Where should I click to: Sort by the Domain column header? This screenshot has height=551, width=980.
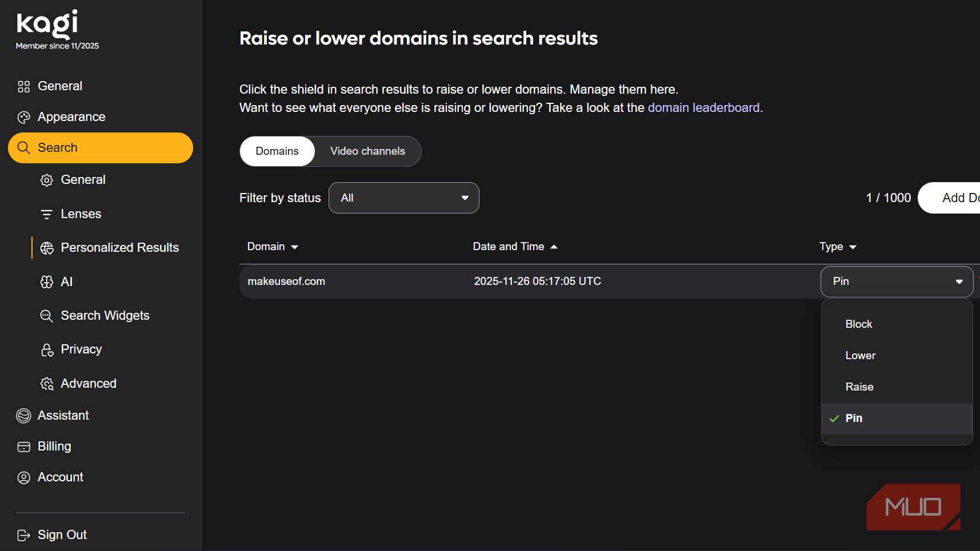(273, 247)
